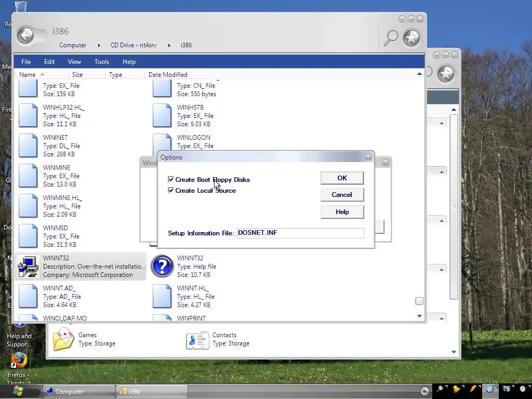Open the Windows Start button
Screen dimensions: 532x399
click(x=18, y=391)
